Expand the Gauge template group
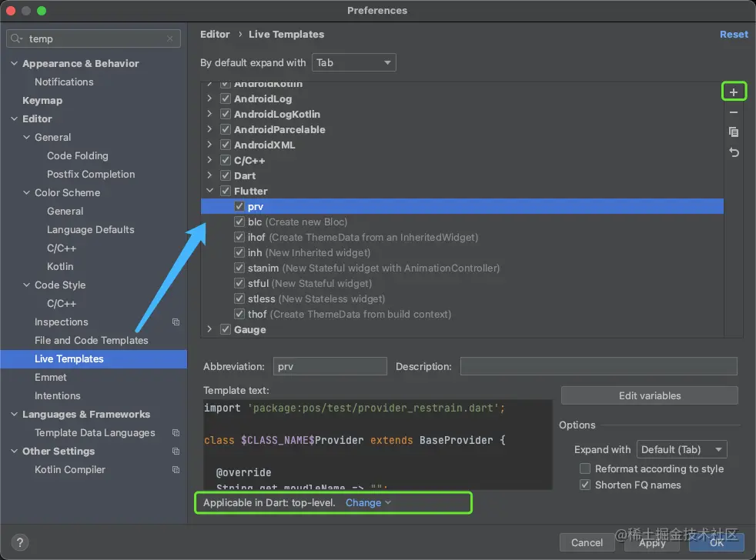Image resolution: width=756 pixels, height=560 pixels. (x=209, y=329)
